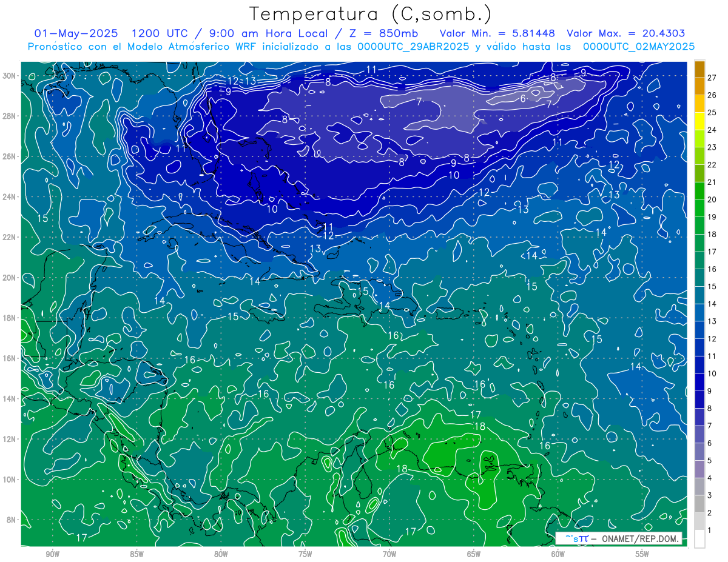Viewport: 728px width, 562px height.
Task: Select the "12N" latitude label
Action: pos(10,439)
